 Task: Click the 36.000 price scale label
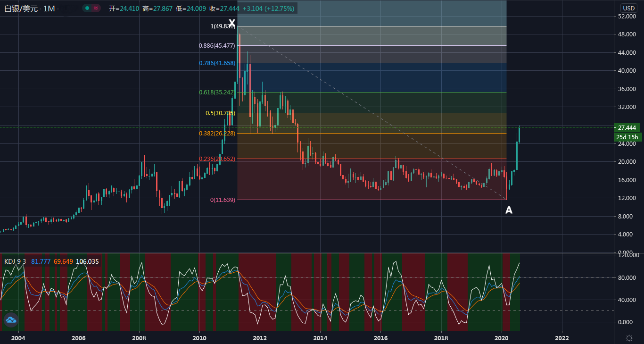627,89
